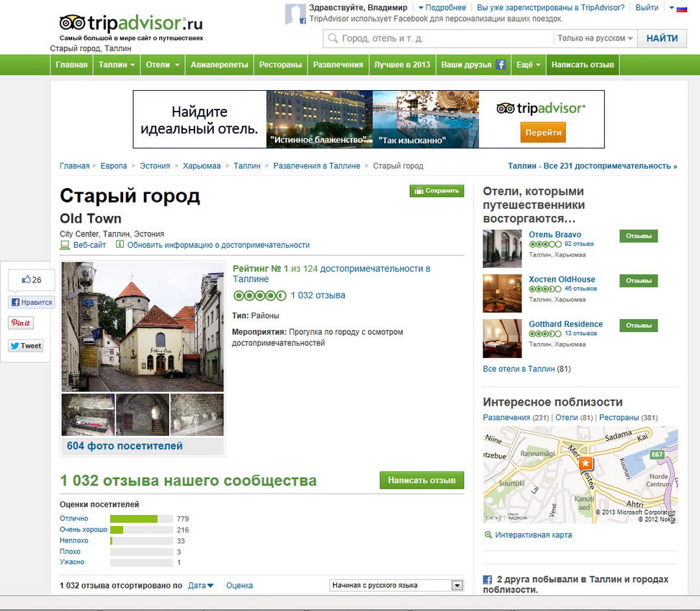
Task: Open the Веб-сайт computer icon link
Action: click(x=65, y=245)
